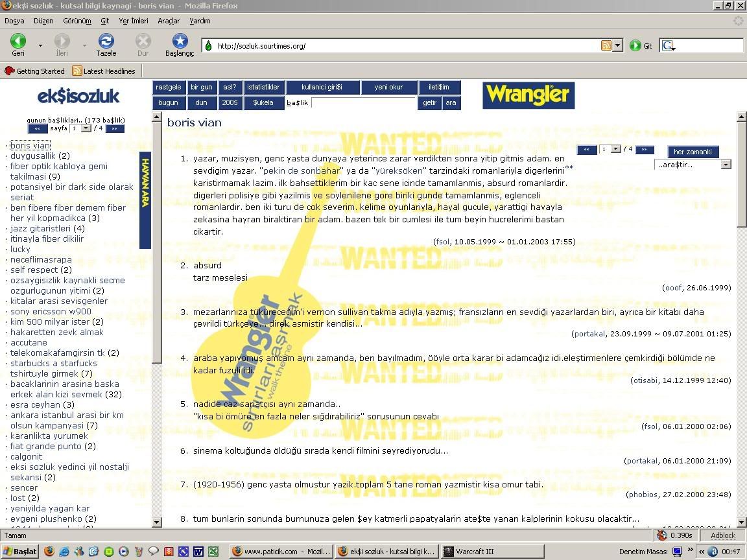Screen dimensions: 747x560
Task: Open 'jazz gitaristleri (4)' topic
Action: coord(47,229)
